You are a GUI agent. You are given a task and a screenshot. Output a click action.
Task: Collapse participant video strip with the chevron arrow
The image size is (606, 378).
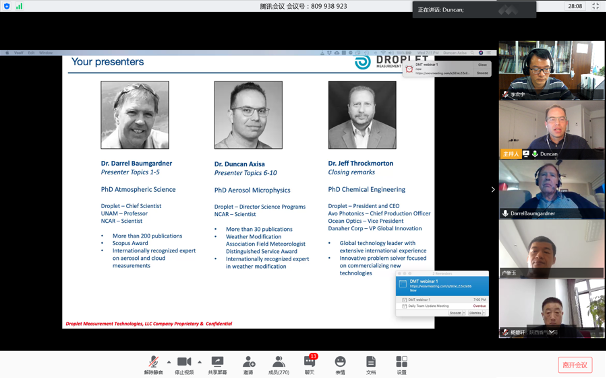click(x=493, y=189)
